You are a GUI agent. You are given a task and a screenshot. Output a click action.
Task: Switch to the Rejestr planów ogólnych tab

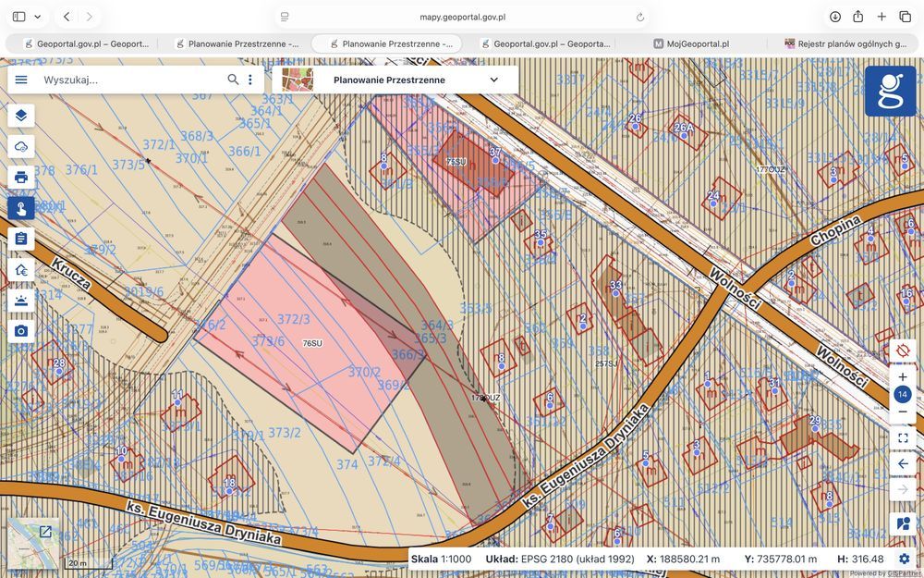[x=845, y=43]
